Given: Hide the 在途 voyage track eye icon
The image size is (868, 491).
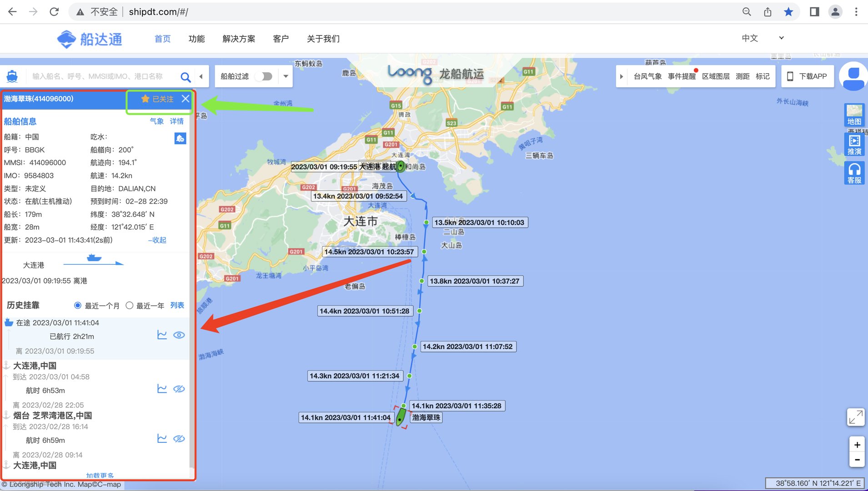Looking at the screenshot, I should click(179, 335).
